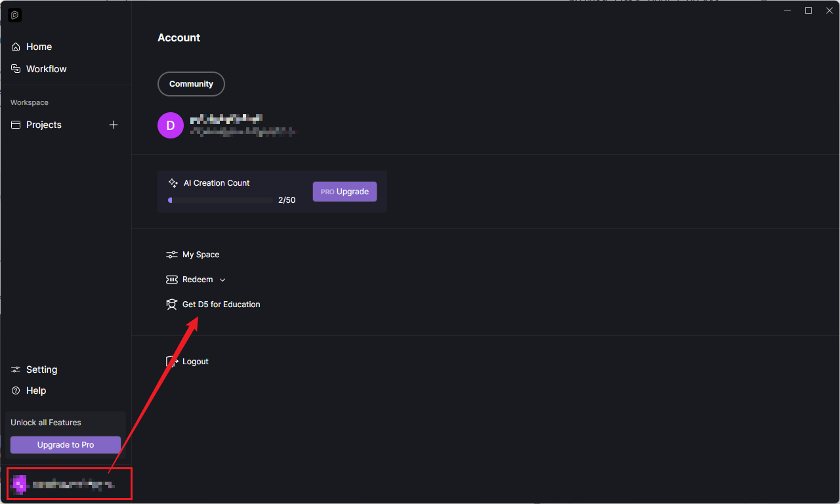Expand the Redeem dropdown chevron
The width and height of the screenshot is (840, 504).
pos(222,280)
